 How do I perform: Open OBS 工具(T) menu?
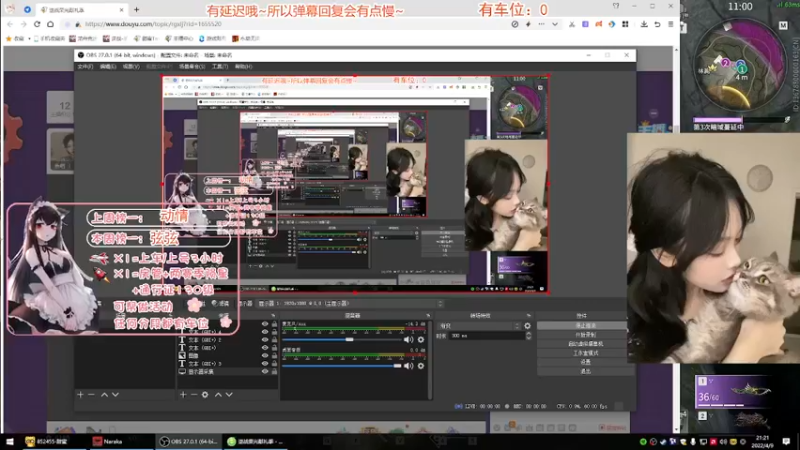220,66
